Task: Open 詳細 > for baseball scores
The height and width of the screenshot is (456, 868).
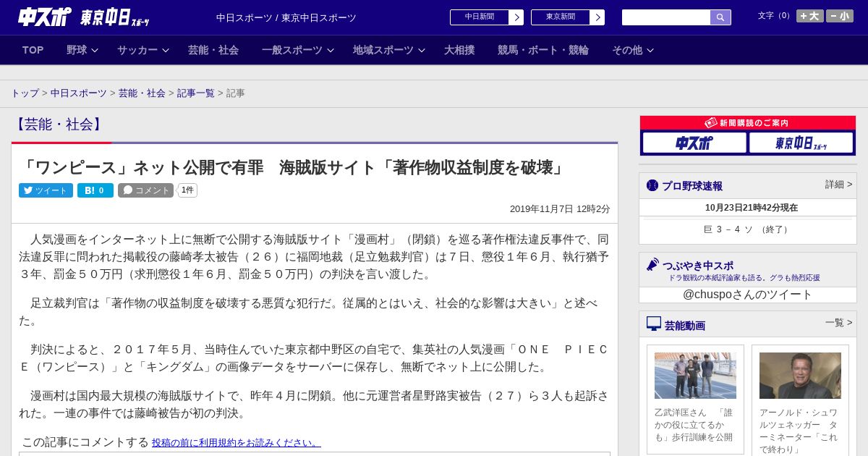Action: click(x=838, y=185)
